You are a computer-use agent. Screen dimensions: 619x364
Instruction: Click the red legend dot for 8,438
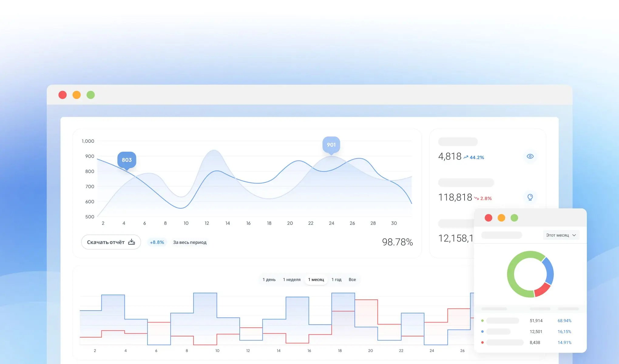pyautogui.click(x=482, y=342)
